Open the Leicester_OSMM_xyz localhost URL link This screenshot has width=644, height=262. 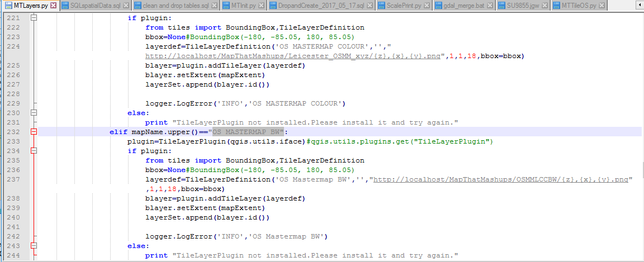click(294, 56)
